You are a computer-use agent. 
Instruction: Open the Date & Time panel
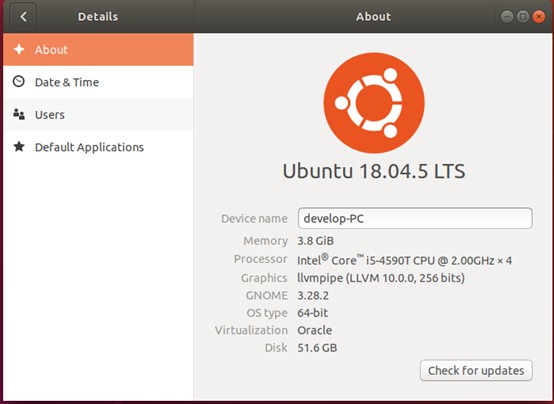coord(98,82)
